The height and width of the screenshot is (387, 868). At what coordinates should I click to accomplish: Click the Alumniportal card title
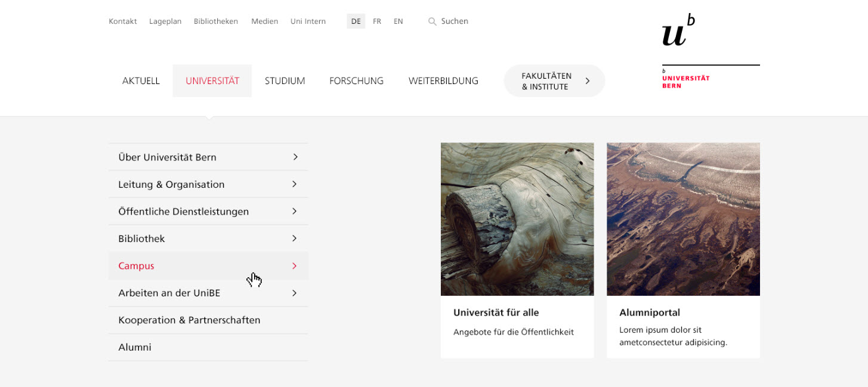650,312
